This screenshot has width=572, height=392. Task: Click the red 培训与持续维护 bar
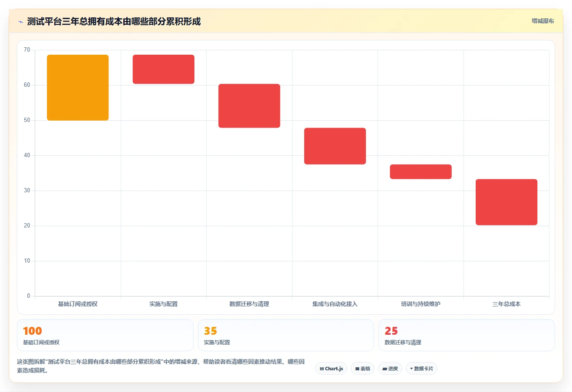(421, 172)
